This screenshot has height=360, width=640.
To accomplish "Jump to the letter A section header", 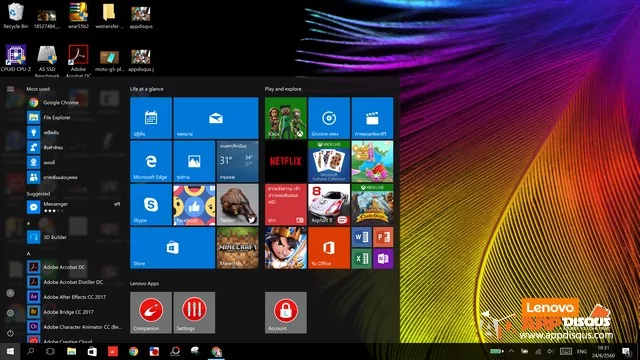I will point(29,253).
